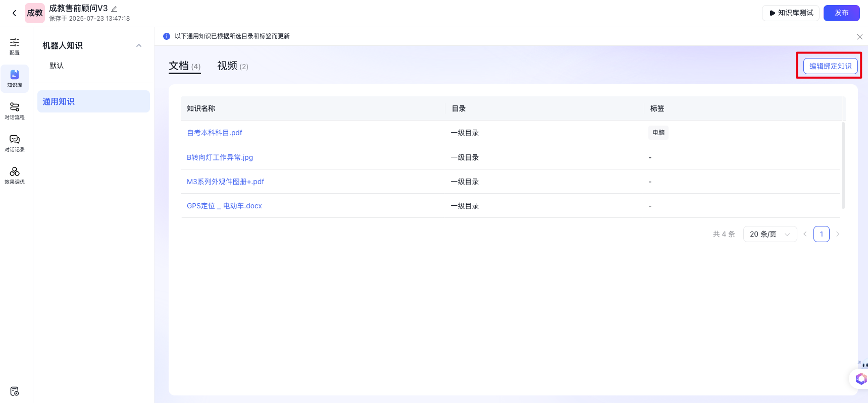Click the back arrow in header
Image resolution: width=868 pixels, height=403 pixels.
[14, 13]
